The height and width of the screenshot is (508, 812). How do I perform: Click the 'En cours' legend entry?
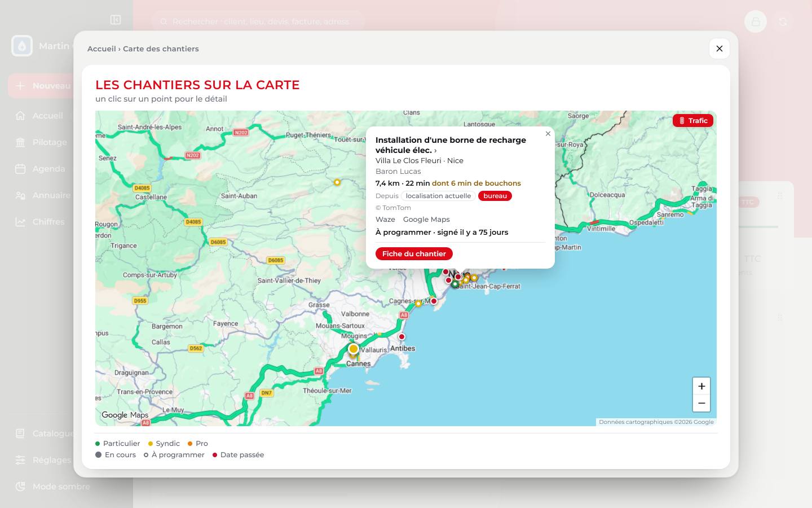click(x=116, y=455)
